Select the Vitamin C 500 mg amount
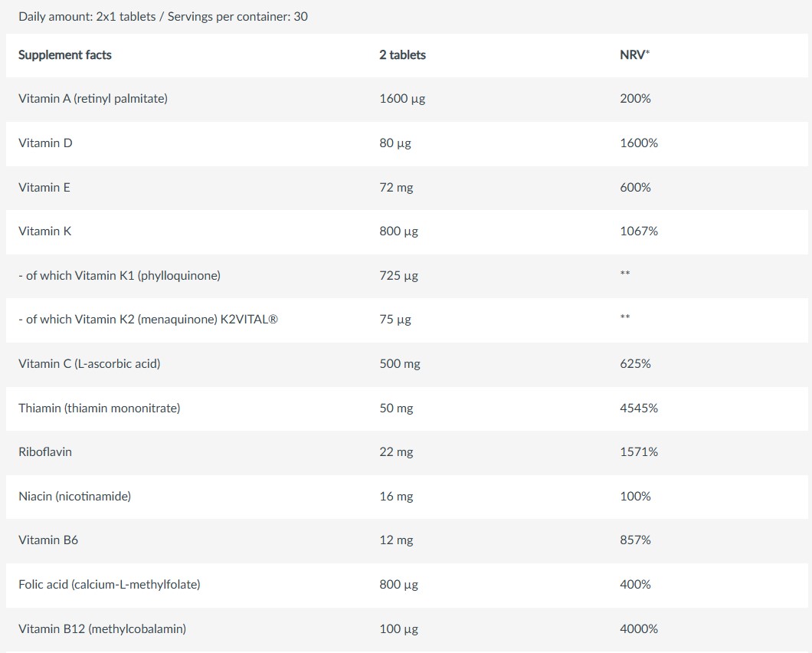This screenshot has height=653, width=812. click(400, 364)
